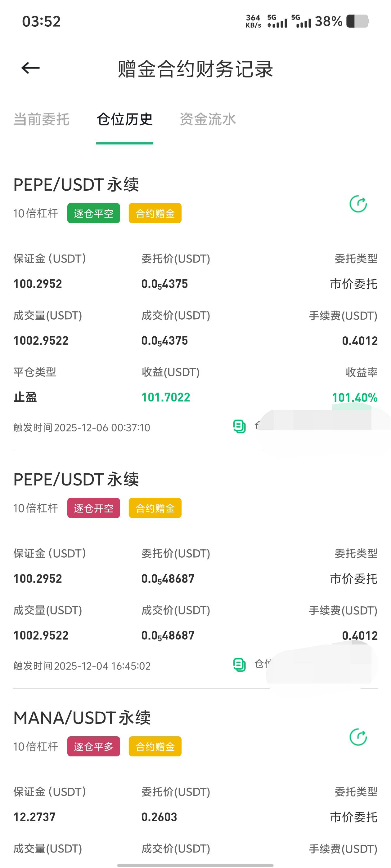The image size is (391, 868).
Task: Open the first PEPE/USDT 永续 record title
Action: (x=76, y=185)
